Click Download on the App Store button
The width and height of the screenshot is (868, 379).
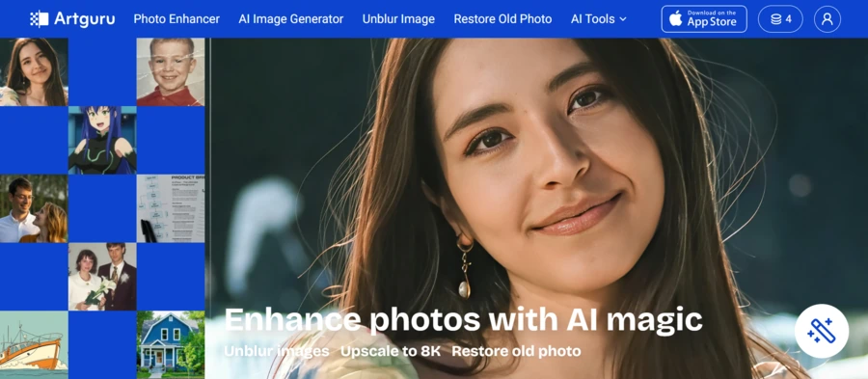pos(704,19)
